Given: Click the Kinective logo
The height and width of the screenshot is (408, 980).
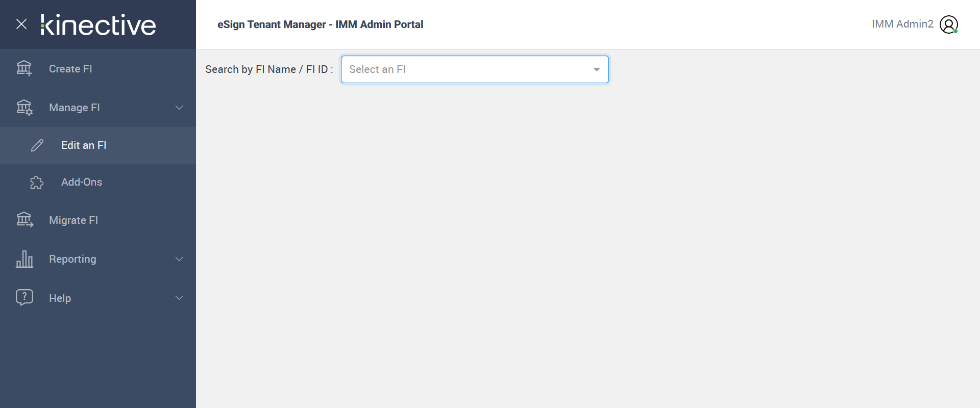Looking at the screenshot, I should tap(98, 25).
